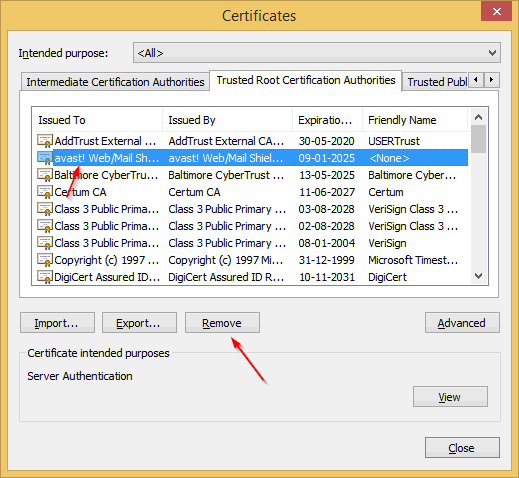Sort by the Friendly Name column header
Screen dimensions: 519x478
pyautogui.click(x=415, y=120)
